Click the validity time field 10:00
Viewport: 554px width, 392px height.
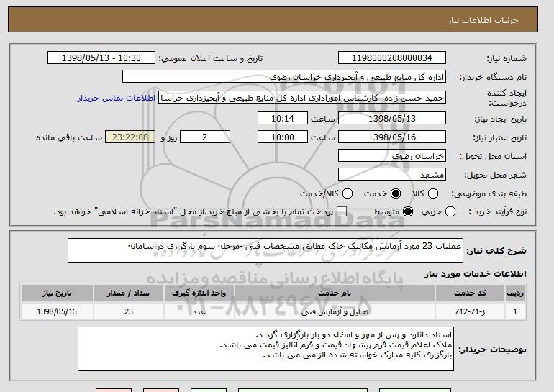283,137
